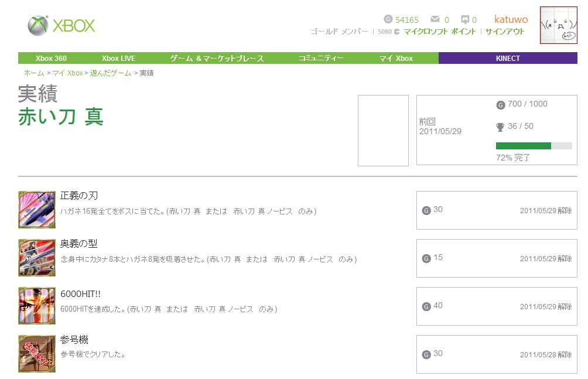Image resolution: width=588 pixels, height=379 pixels.
Task: Click the Xbox logo
Action: [x=61, y=26]
